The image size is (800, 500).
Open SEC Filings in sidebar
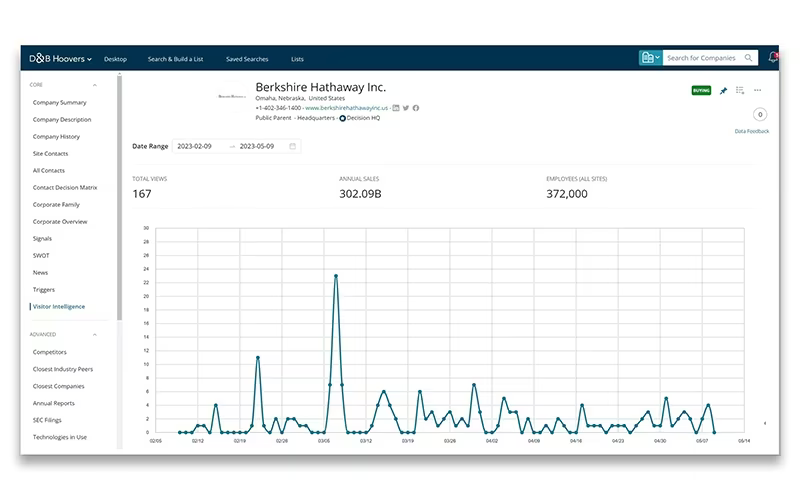click(x=47, y=420)
